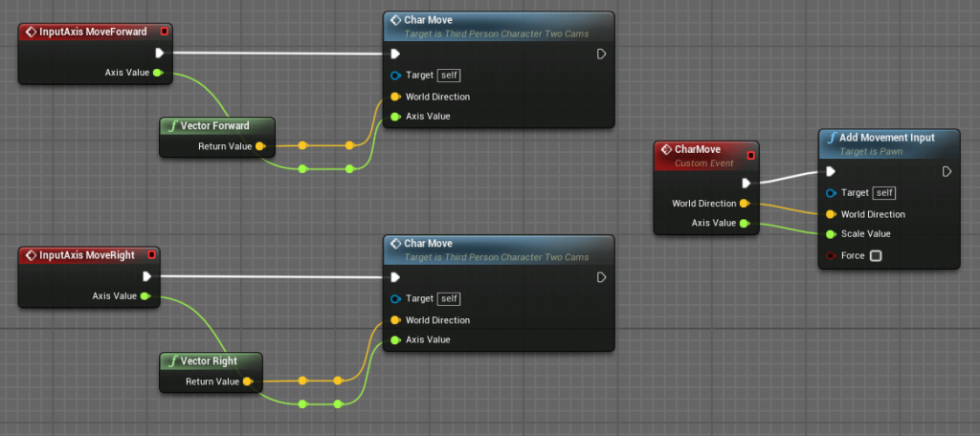980x436 pixels.
Task: Select the Vector Forward function node title
Action: tap(215, 125)
